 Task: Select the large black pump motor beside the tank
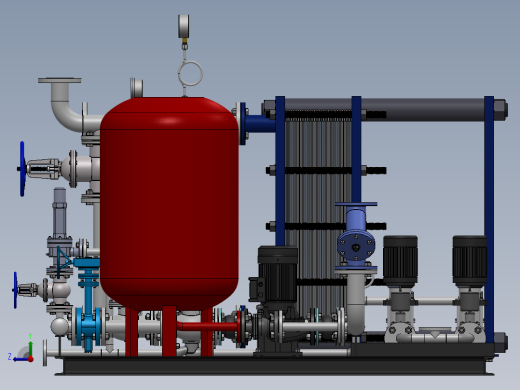(x=278, y=275)
